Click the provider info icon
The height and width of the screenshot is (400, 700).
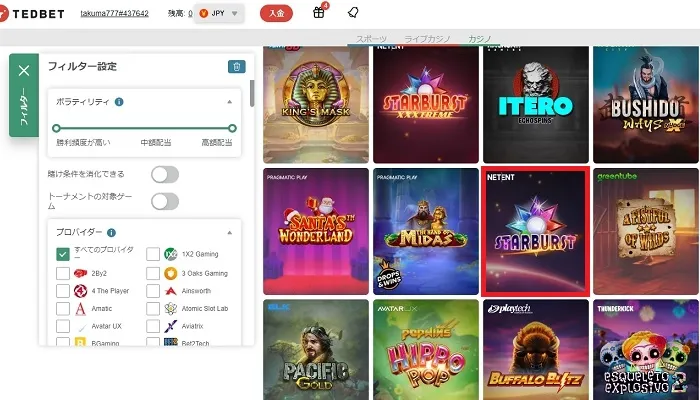click(111, 233)
